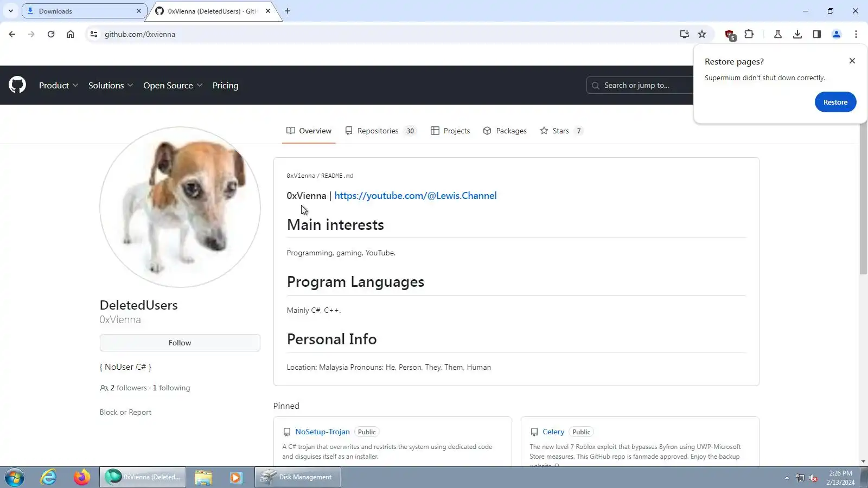Open File Explorer from taskbar
868x488 pixels.
click(x=203, y=477)
